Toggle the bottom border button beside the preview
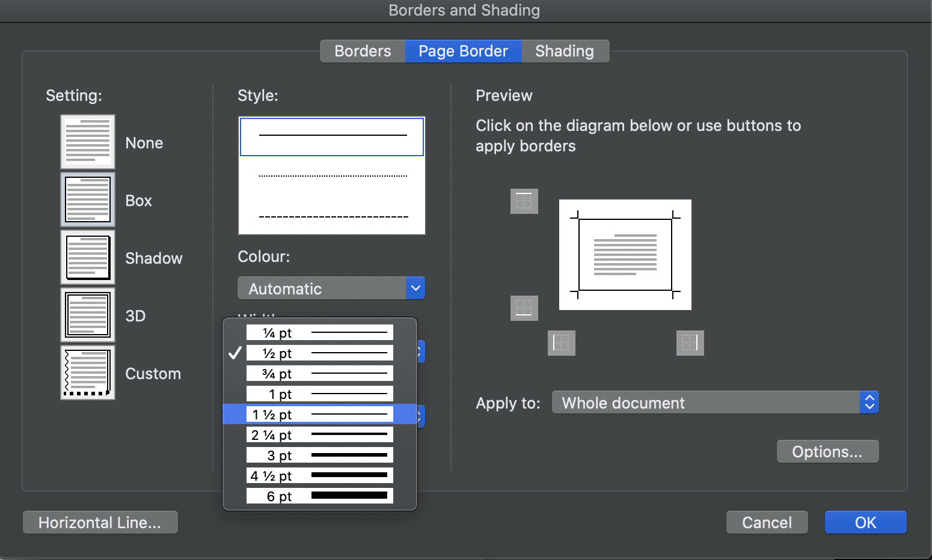 pyautogui.click(x=524, y=308)
